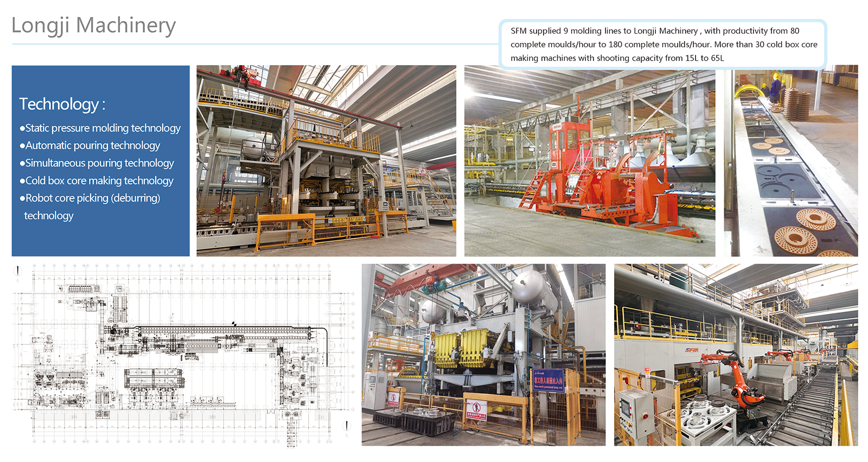Click the Longji Machinery page title
This screenshot has height=462, width=868.
94,25
